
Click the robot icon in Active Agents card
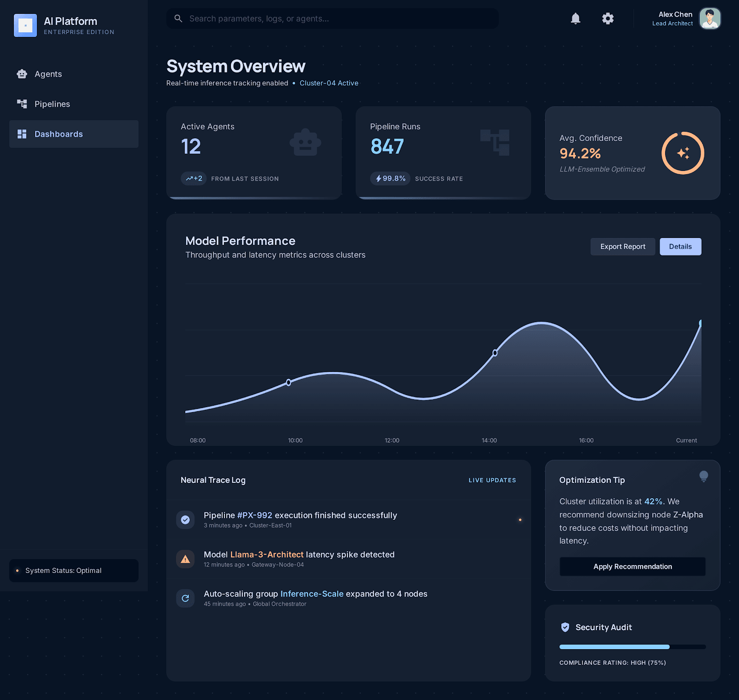[305, 142]
